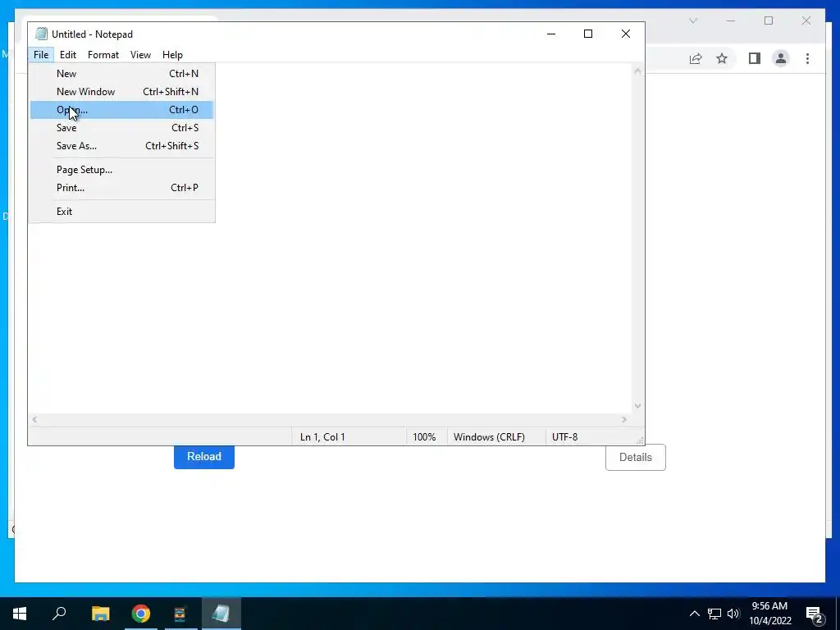The width and height of the screenshot is (840, 630).
Task: Close the Chrome window
Action: [x=806, y=21]
